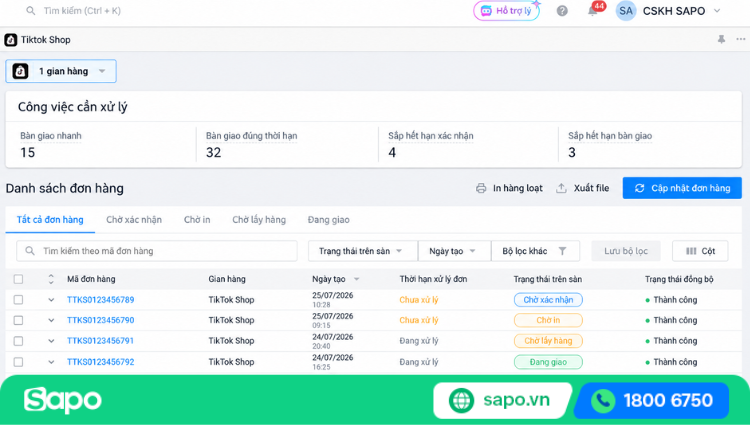Image resolution: width=750 pixels, height=425 pixels.
Task: Open order link TTKS0123456792
Action: 100,362
